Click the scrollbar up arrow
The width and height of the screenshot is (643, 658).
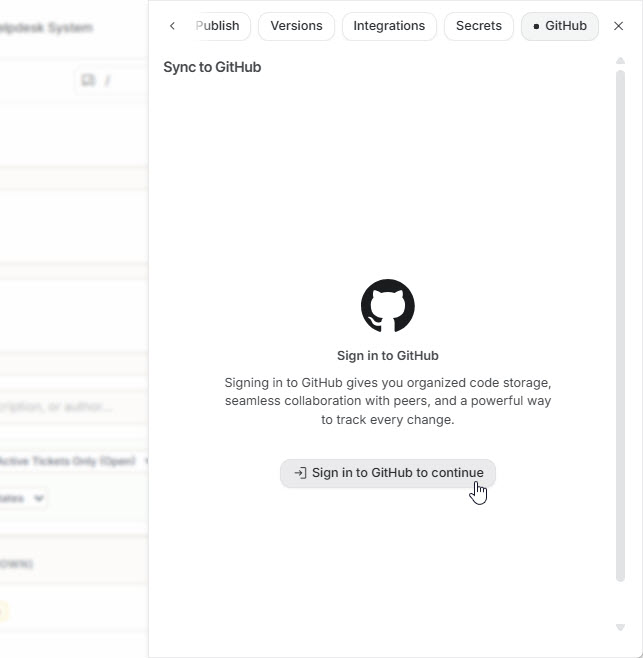(620, 61)
